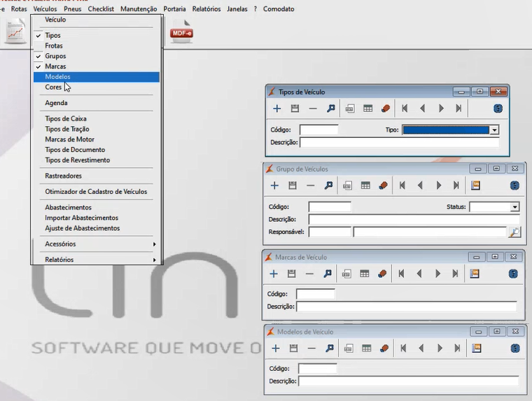Go to first record in Tipos de Veículo
The height and width of the screenshot is (401, 532).
(x=405, y=108)
